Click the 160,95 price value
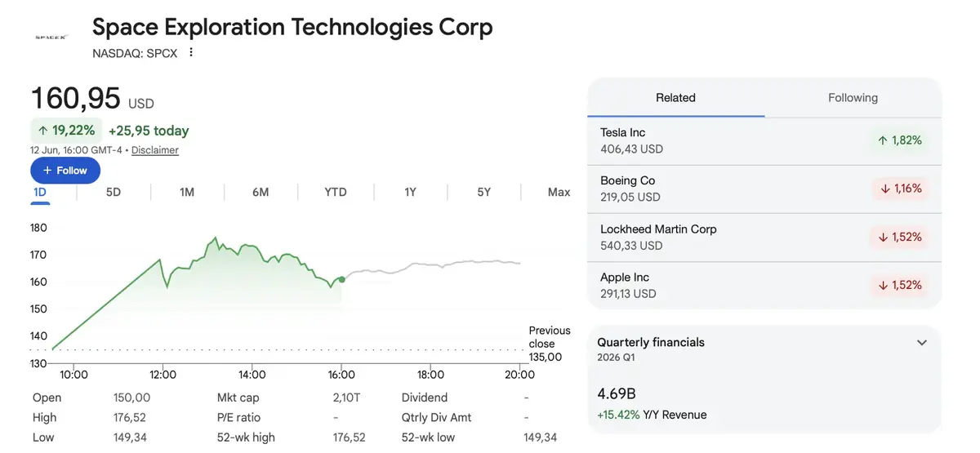The width and height of the screenshot is (980, 453). pos(75,98)
